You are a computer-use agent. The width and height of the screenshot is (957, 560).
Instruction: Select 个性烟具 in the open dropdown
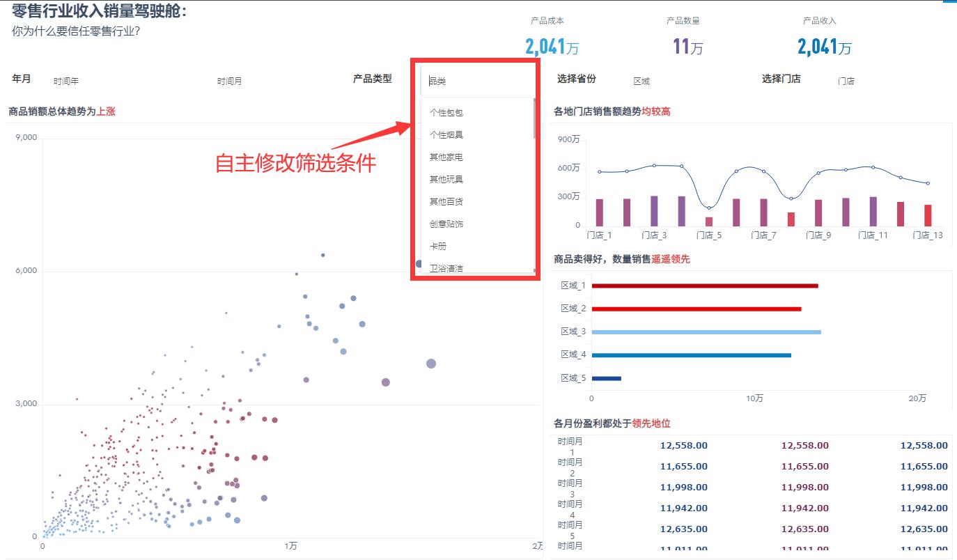[x=446, y=134]
